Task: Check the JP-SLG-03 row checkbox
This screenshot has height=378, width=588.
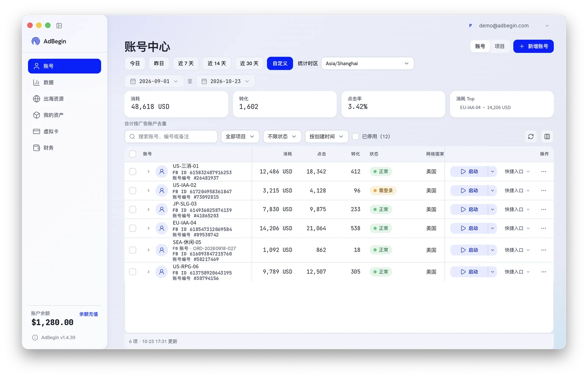Action: (133, 209)
